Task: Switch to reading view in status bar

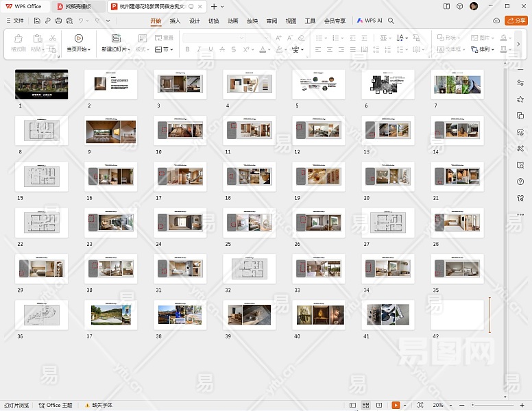Action: tap(379, 406)
